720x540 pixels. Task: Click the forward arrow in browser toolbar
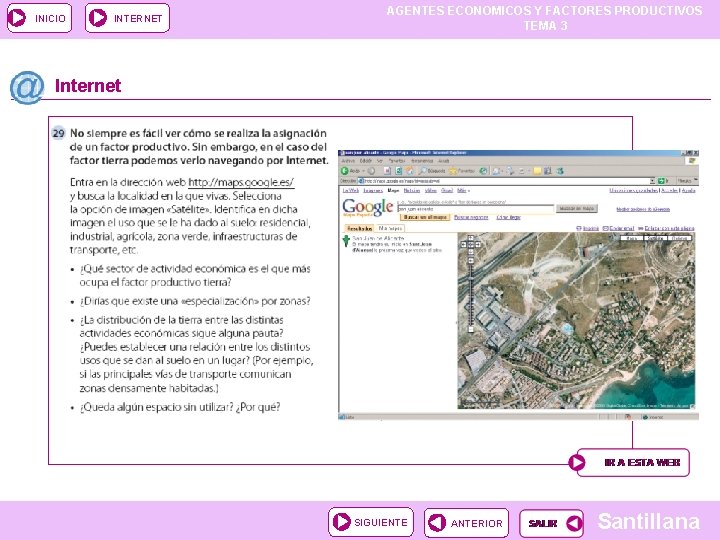pos(371,171)
